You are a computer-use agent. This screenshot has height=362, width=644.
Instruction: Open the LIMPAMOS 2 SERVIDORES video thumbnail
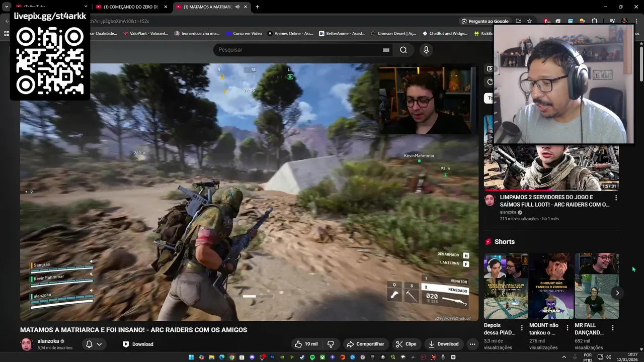[551, 167]
